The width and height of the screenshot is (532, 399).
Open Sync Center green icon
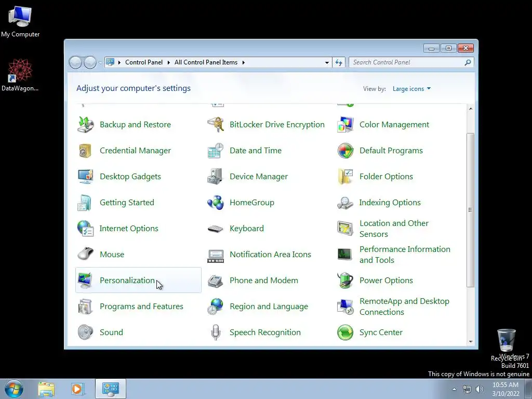pyautogui.click(x=345, y=332)
